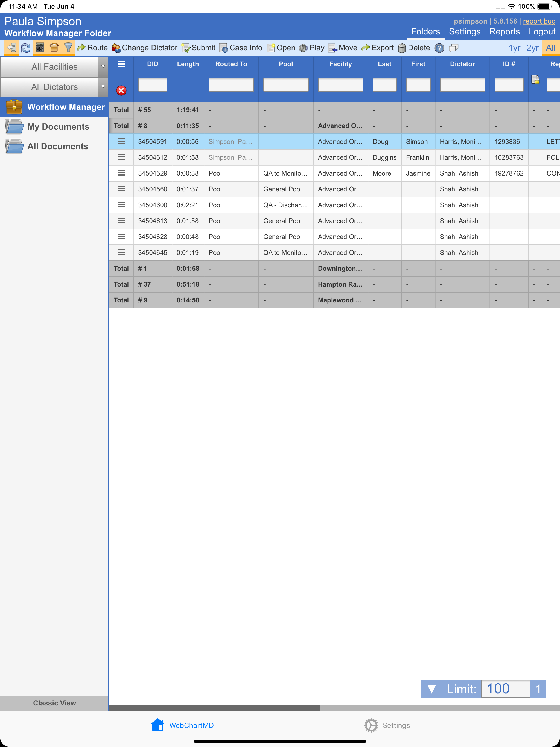Open the Settings tab in header
This screenshot has height=747, width=560.
pos(464,32)
